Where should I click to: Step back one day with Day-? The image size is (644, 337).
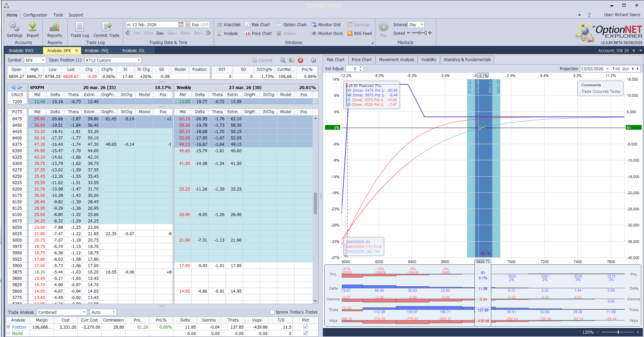[160, 33]
